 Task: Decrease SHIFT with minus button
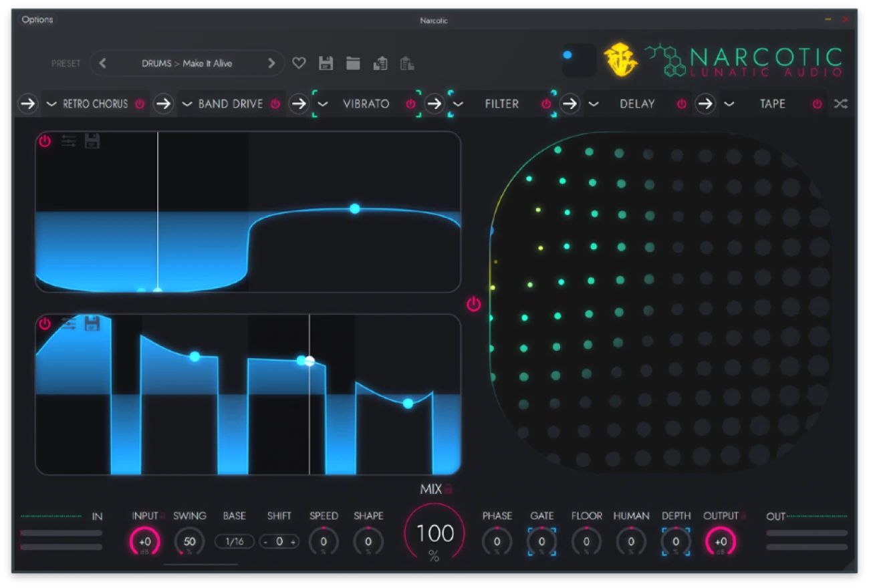[x=266, y=542]
